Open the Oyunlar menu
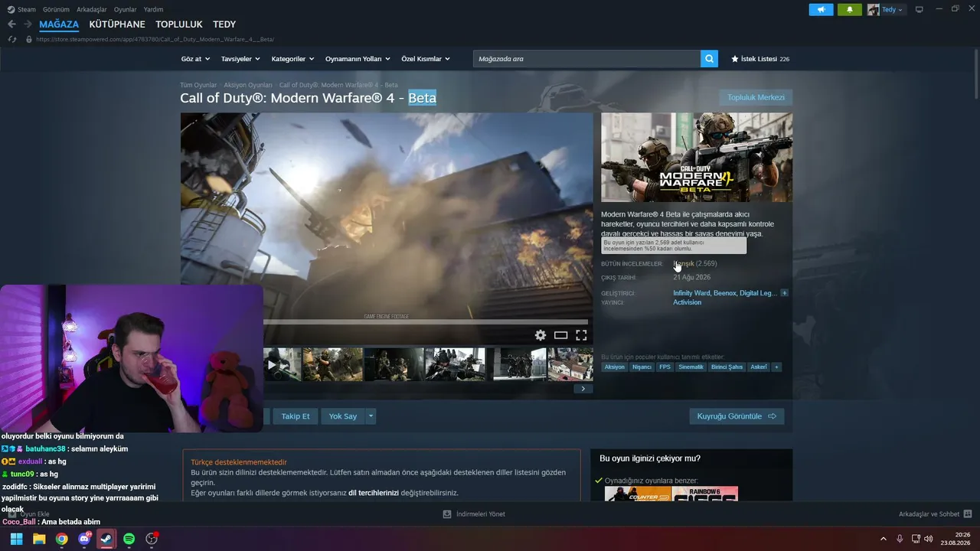 pos(126,10)
